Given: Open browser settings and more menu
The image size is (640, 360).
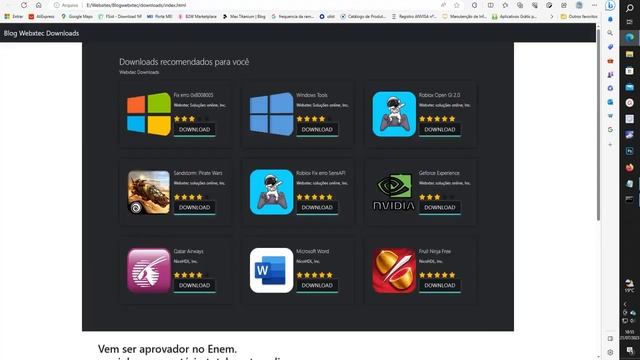Looking at the screenshot, I should [x=594, y=5].
